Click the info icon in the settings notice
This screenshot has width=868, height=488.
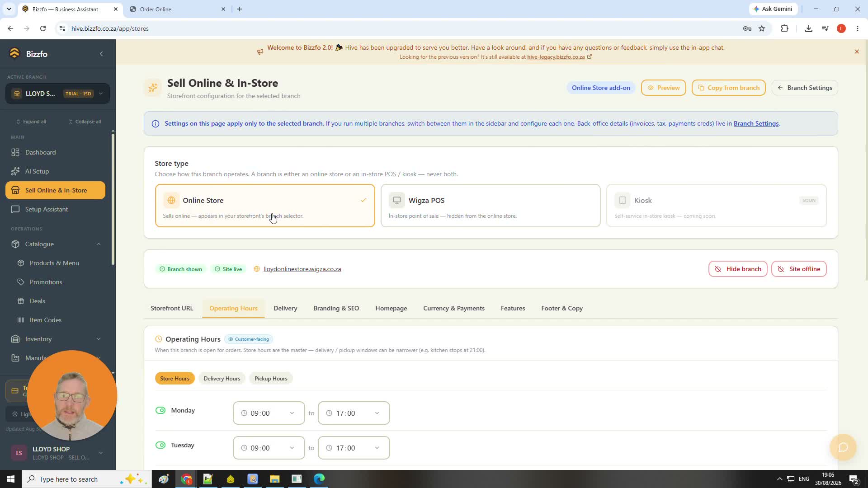[x=156, y=124]
